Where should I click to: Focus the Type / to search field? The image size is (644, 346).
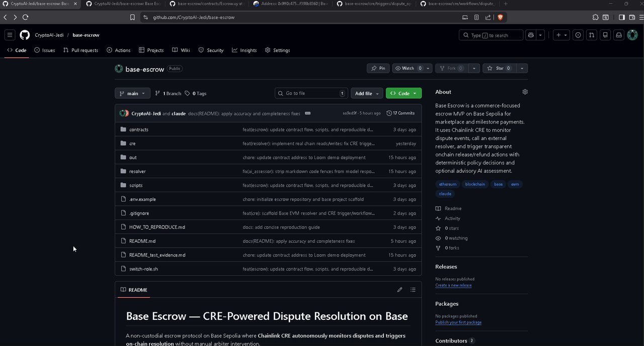[x=491, y=35]
